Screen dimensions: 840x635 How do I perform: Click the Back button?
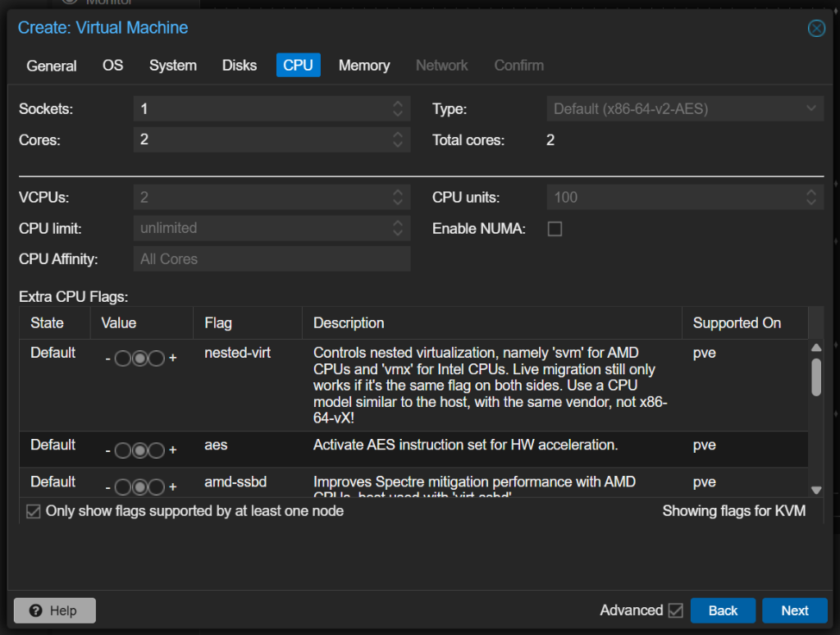pyautogui.click(x=723, y=610)
